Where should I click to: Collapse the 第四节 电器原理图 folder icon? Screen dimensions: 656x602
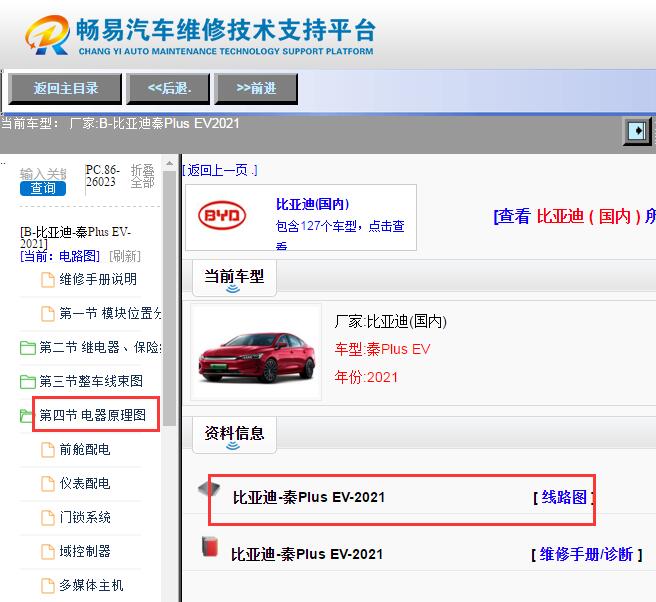pos(26,415)
